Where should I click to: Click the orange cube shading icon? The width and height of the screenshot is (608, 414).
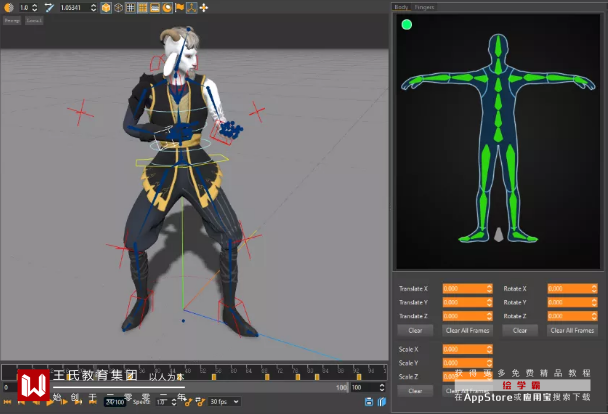tap(106, 7)
